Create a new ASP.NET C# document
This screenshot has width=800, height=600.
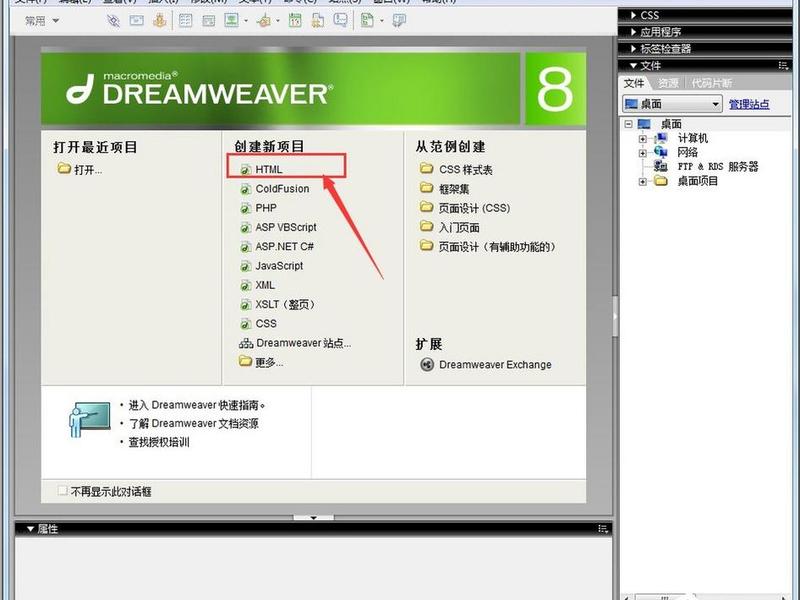click(x=284, y=247)
